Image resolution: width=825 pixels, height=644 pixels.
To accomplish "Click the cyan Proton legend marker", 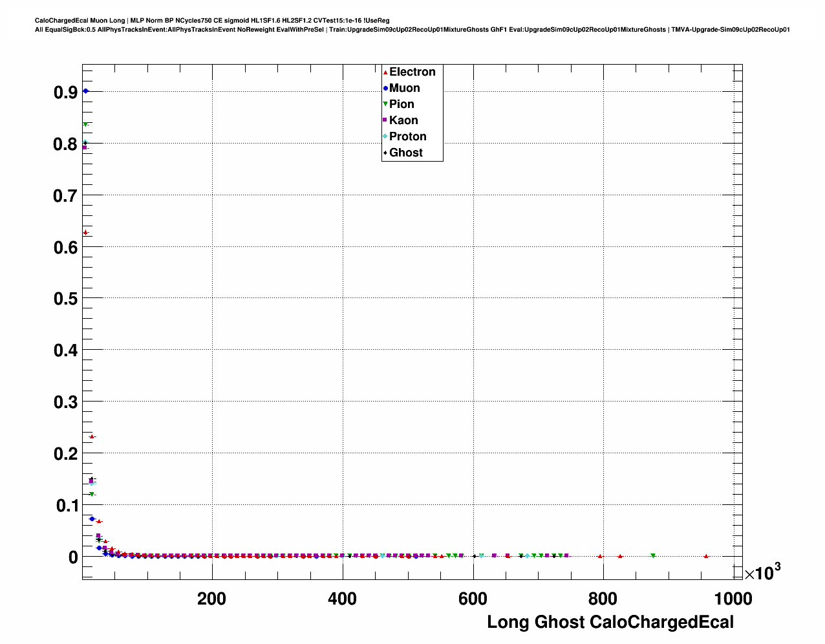I will [385, 136].
